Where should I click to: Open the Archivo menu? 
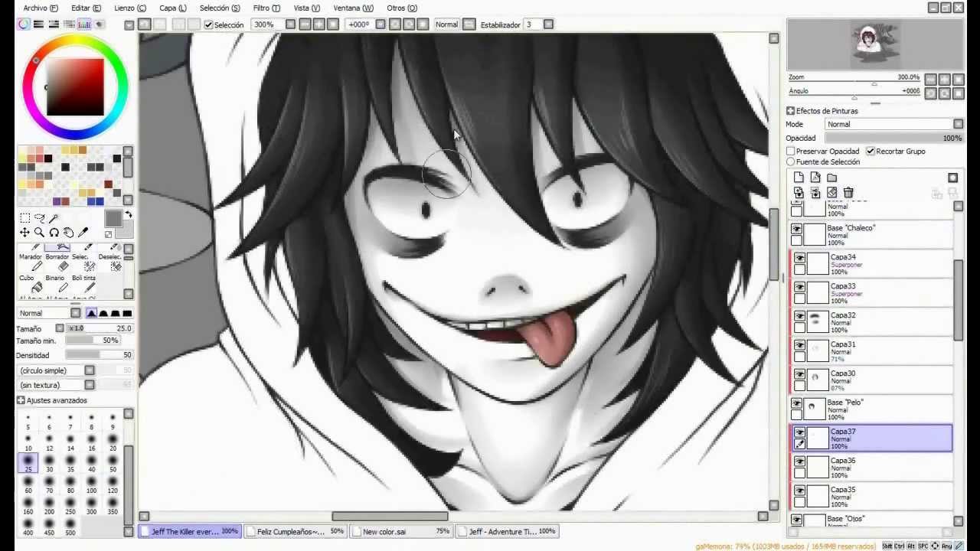tap(41, 8)
